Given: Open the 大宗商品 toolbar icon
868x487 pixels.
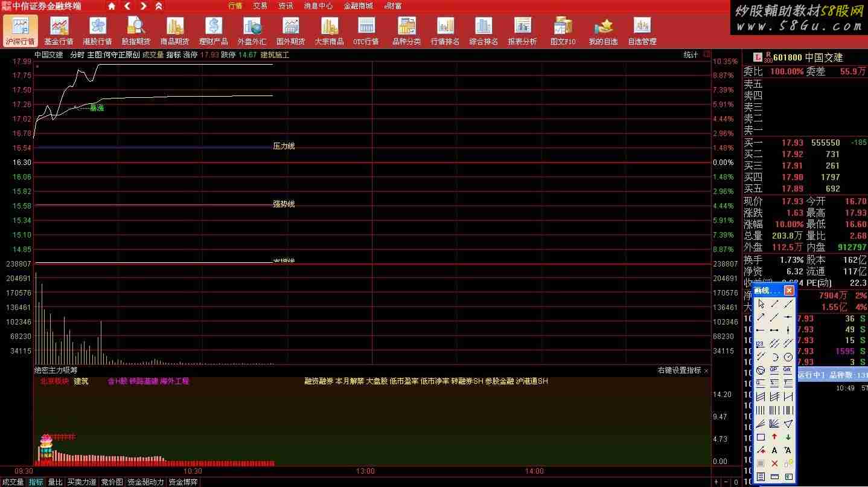Looking at the screenshot, I should pos(330,31).
